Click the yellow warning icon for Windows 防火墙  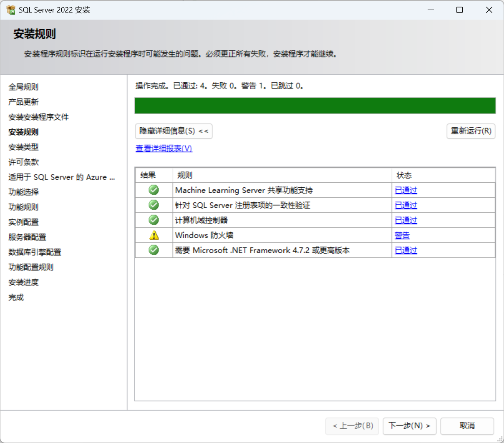tap(154, 235)
